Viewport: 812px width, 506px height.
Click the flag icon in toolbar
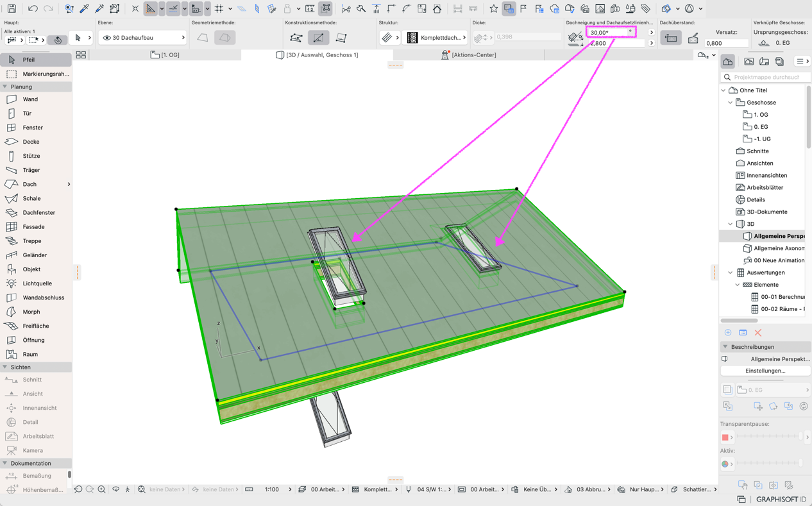(x=524, y=9)
